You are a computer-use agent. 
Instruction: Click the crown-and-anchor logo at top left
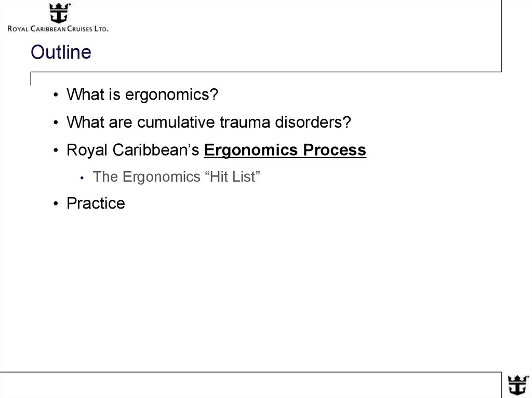pos(59,13)
